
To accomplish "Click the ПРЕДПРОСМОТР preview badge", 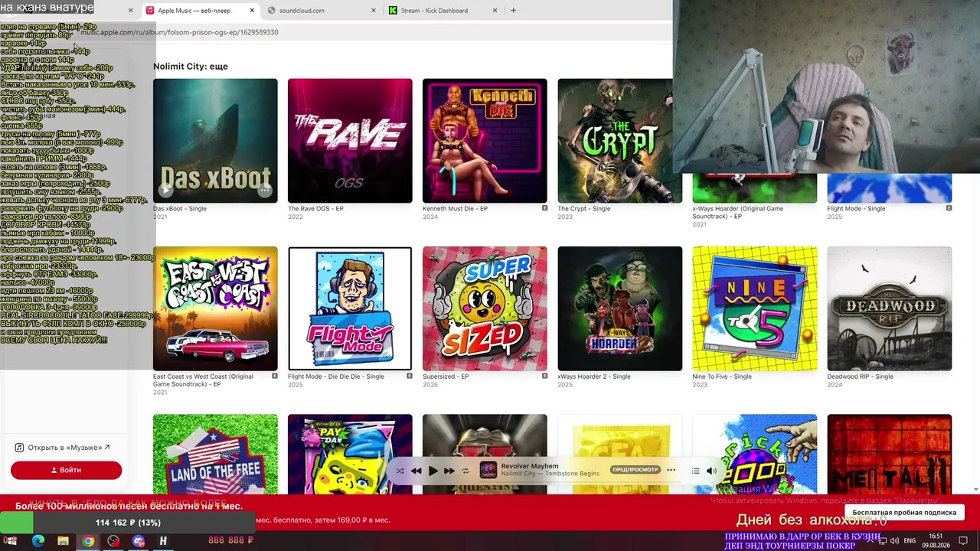I will coord(635,470).
